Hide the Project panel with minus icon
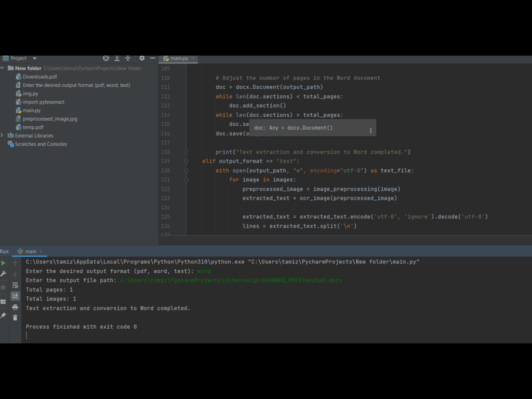The image size is (532, 399). tap(153, 58)
